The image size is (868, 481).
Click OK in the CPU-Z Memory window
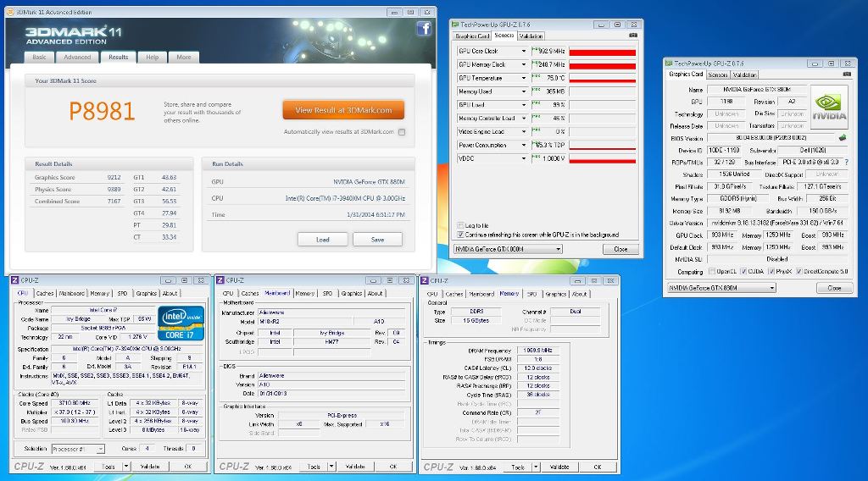coord(598,467)
